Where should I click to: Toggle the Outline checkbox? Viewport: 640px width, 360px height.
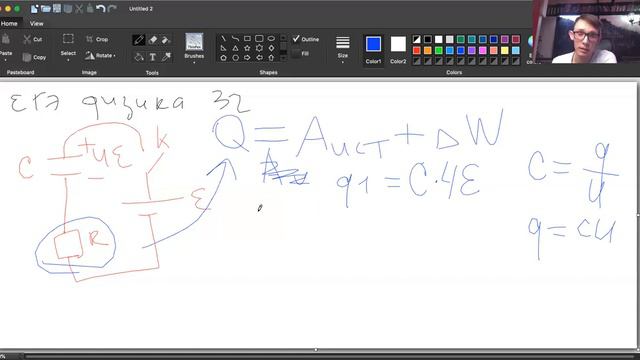pos(296,39)
